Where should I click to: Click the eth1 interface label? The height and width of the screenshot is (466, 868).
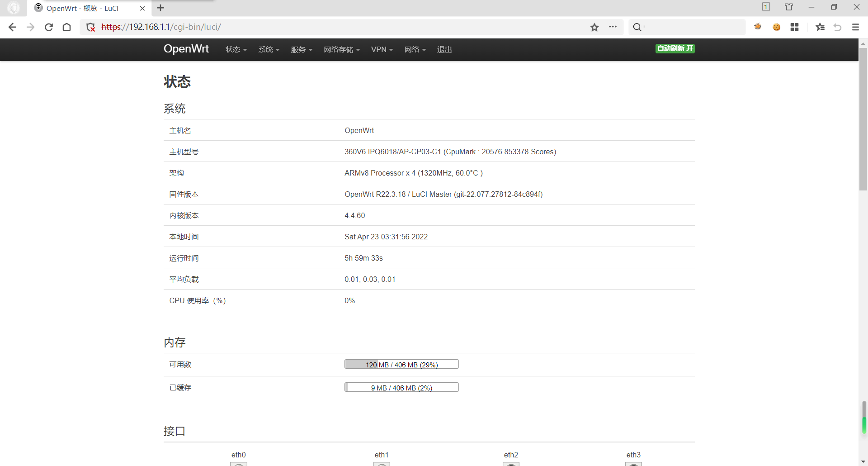click(382, 455)
